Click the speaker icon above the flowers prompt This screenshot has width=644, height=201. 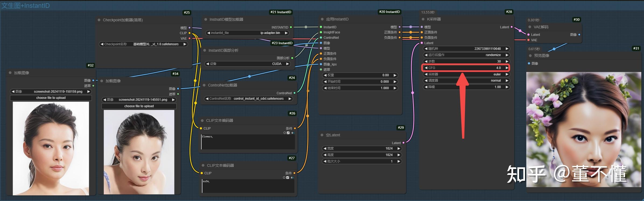pos(293,133)
